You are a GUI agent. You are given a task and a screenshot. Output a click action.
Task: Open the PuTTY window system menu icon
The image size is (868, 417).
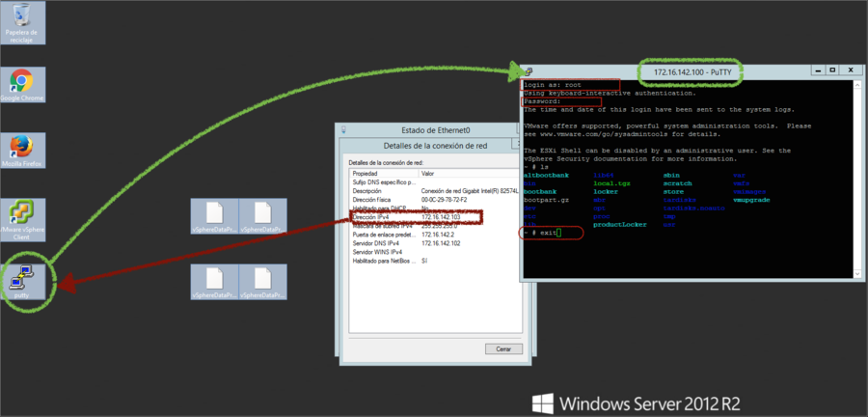[529, 72]
